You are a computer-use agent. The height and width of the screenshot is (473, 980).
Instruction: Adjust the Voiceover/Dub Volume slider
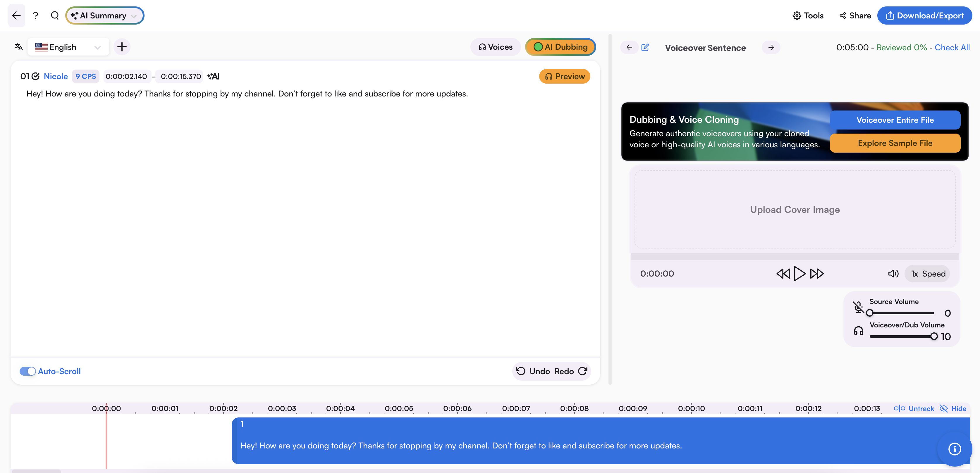[933, 336]
